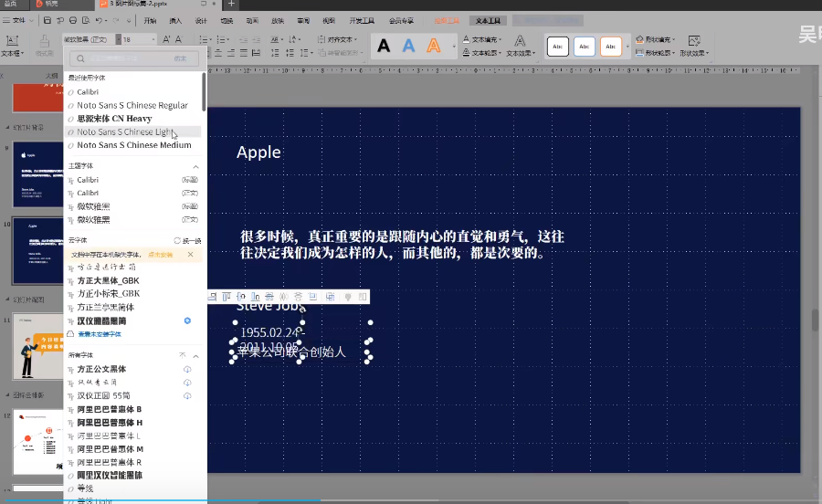The image size is (822, 504).
Task: Expand the shape style gallery arrow
Action: [x=627, y=47]
